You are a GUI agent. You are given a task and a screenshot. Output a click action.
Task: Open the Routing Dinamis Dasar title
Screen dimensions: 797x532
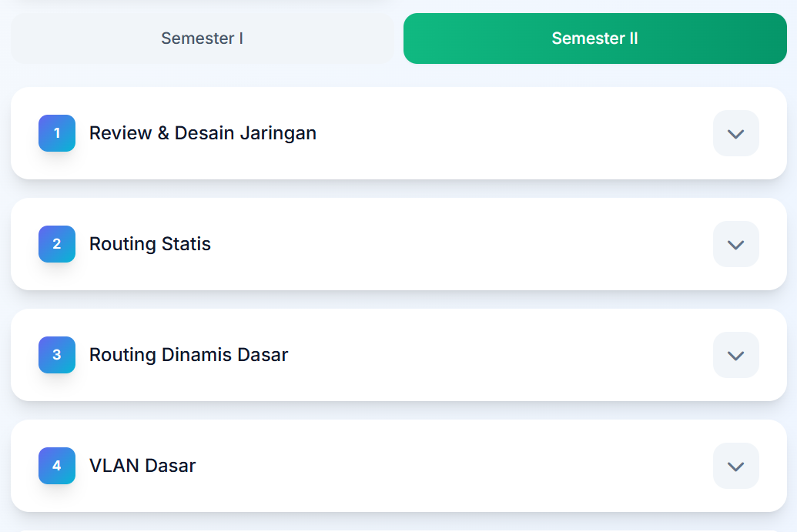click(189, 355)
